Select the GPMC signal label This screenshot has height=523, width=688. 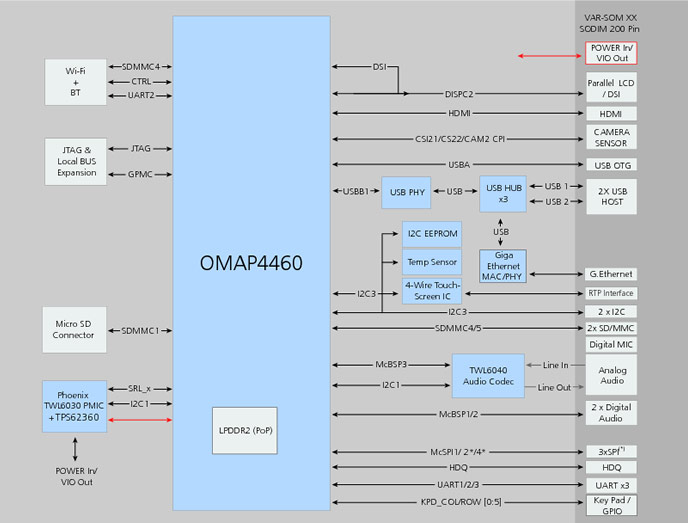(x=140, y=174)
